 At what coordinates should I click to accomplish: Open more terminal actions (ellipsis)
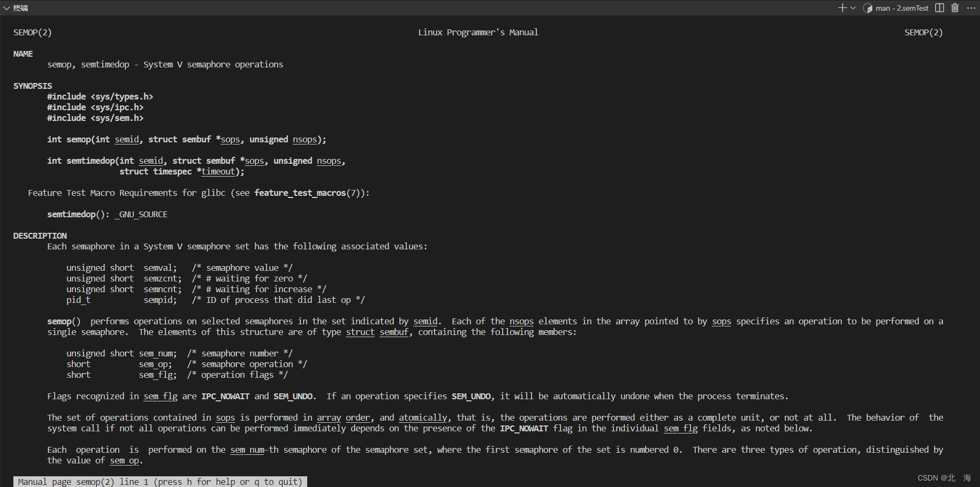[971, 8]
